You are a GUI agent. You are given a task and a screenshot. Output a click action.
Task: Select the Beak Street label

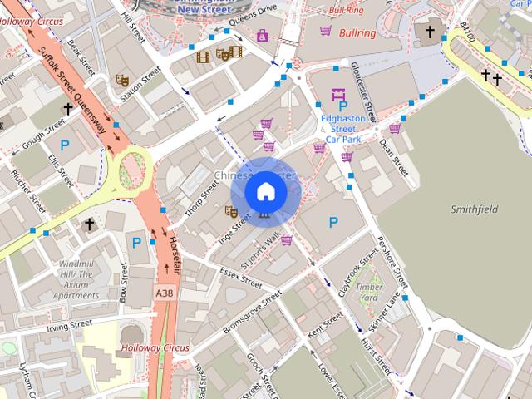coord(81,57)
